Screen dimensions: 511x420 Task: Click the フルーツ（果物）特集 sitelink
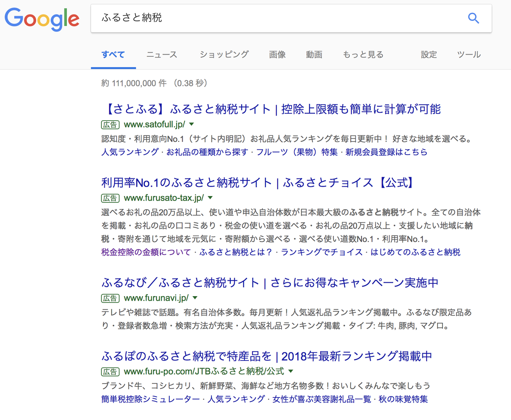tap(297, 152)
